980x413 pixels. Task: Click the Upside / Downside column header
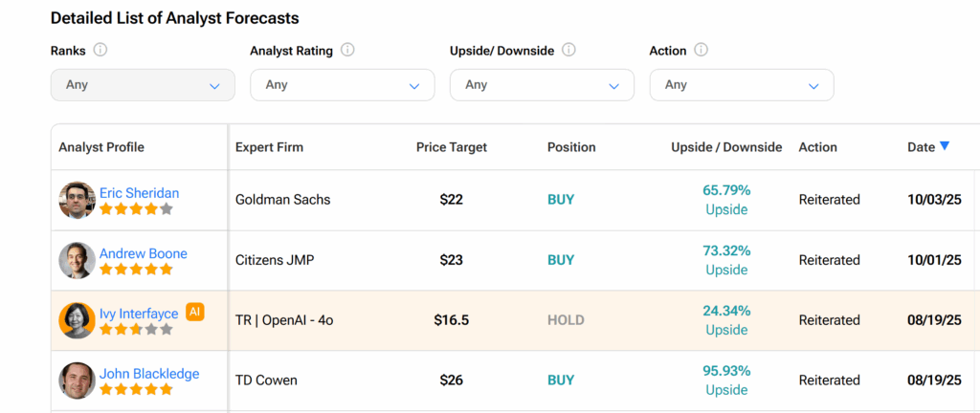coord(726,147)
